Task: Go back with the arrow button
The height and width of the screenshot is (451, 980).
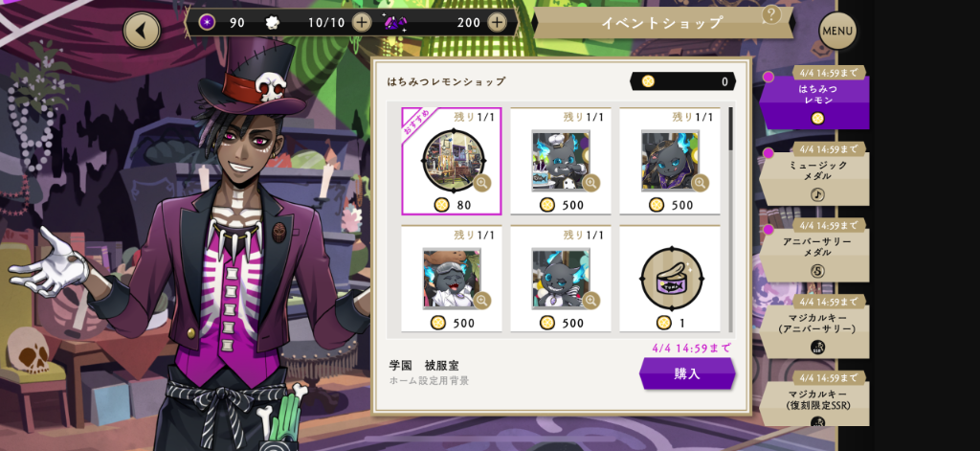Action: tap(142, 30)
